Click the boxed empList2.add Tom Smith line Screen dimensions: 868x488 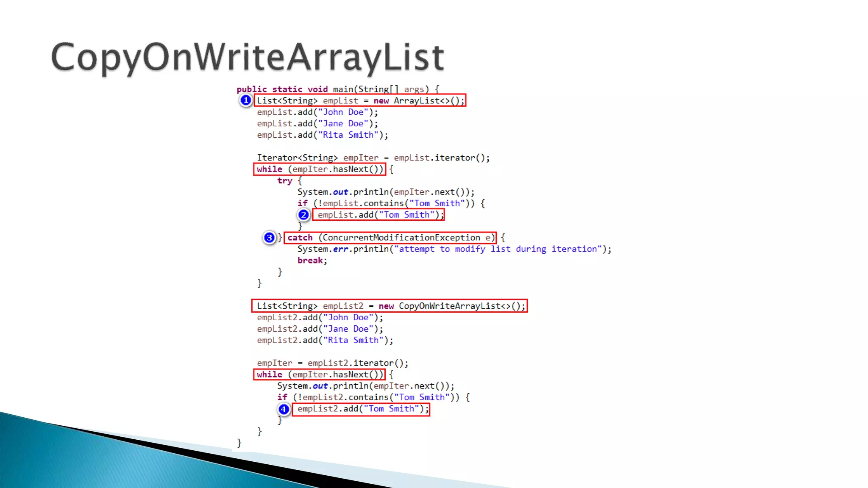[361, 409]
